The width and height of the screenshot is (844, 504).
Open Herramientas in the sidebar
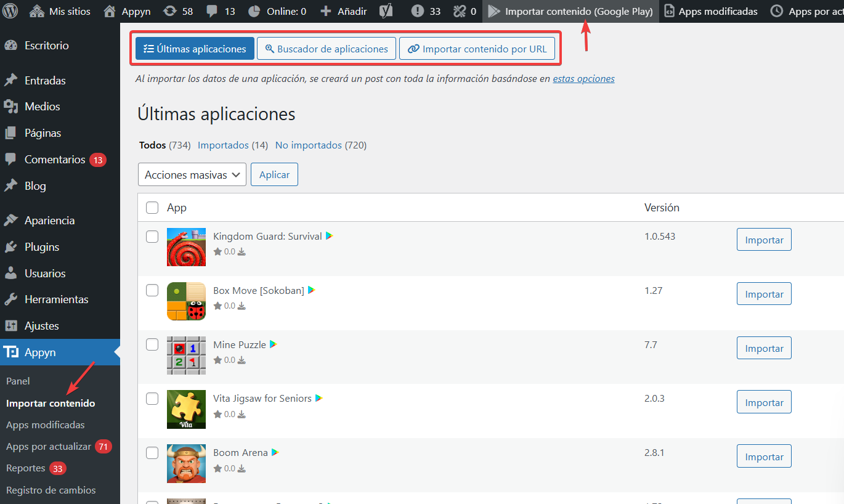(x=56, y=299)
